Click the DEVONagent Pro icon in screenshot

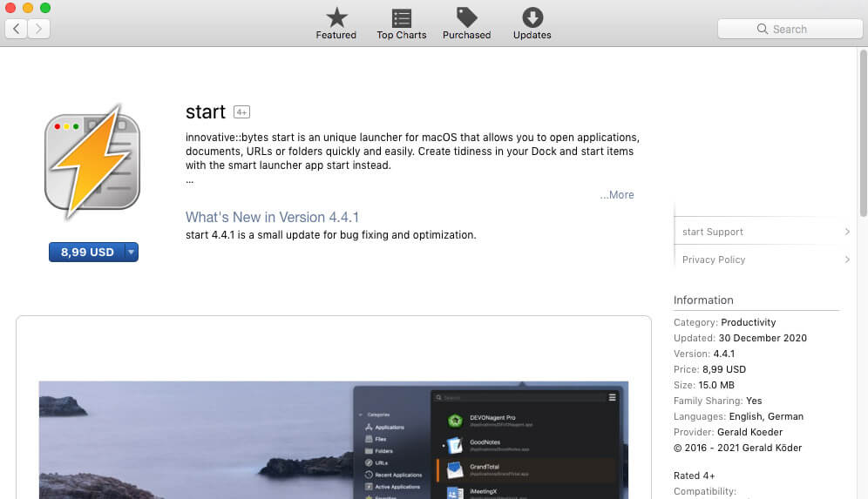click(454, 421)
